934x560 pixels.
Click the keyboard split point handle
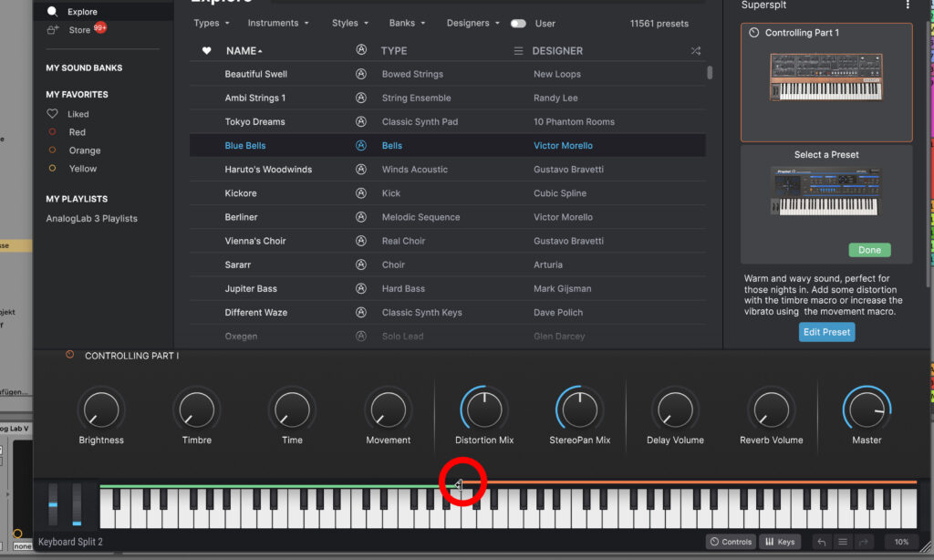[458, 485]
